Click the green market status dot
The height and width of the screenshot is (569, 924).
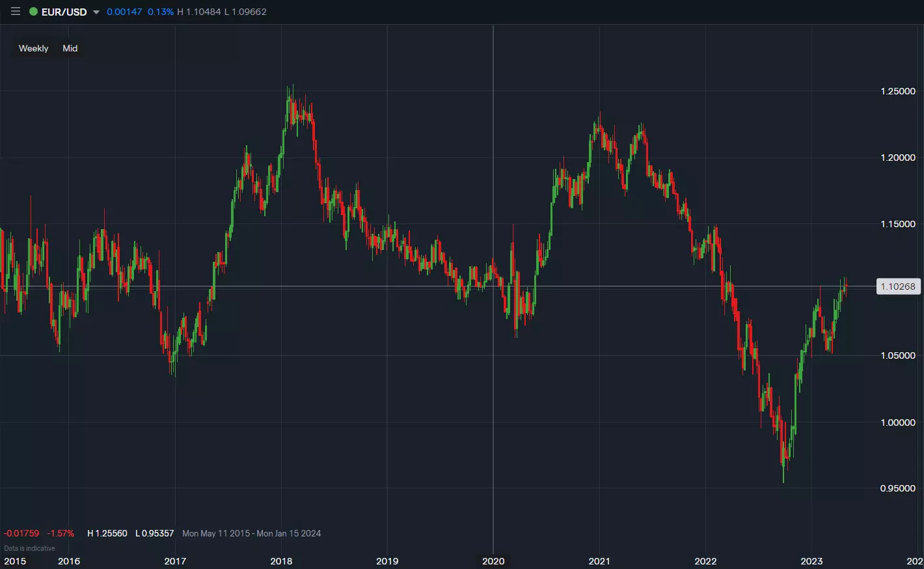pos(33,12)
